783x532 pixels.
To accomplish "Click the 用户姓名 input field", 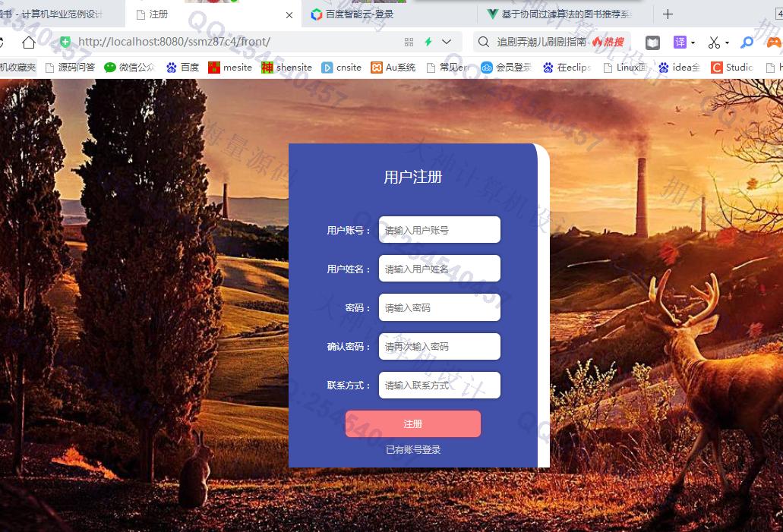I will [x=440, y=269].
